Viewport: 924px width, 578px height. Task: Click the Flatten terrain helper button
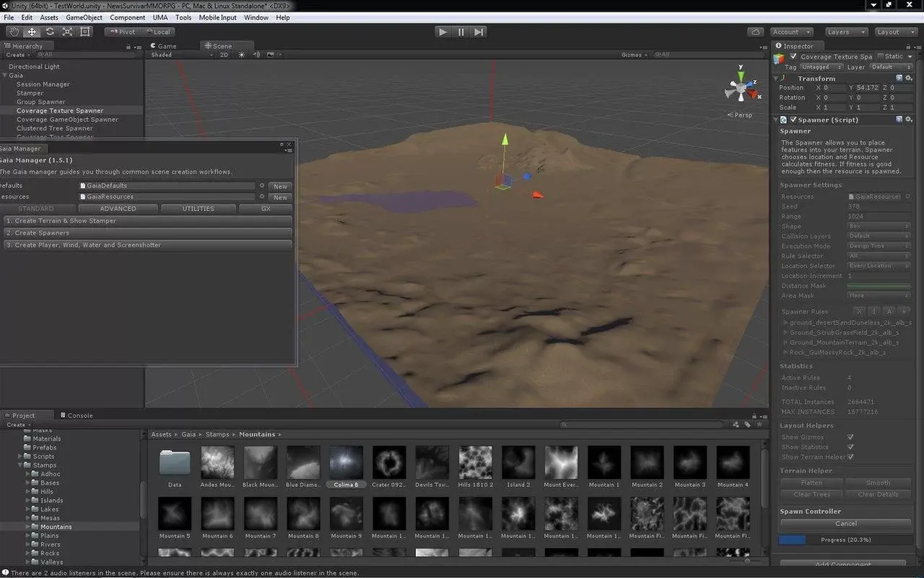[x=811, y=483]
